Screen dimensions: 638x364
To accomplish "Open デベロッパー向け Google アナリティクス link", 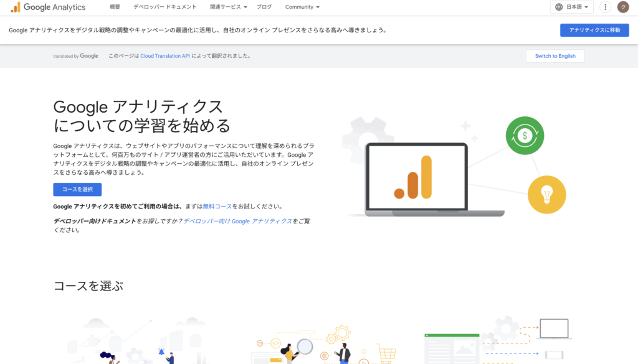I will [x=237, y=221].
